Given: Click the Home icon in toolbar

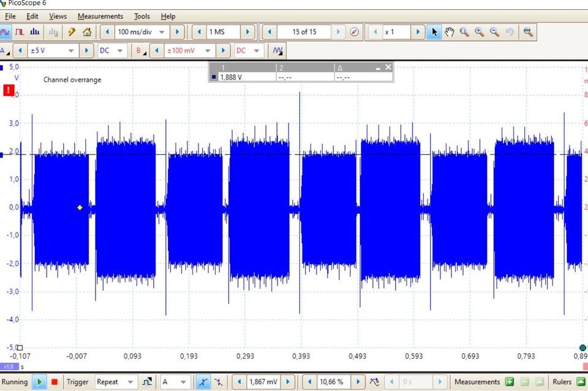Looking at the screenshot, I should 87,32.
